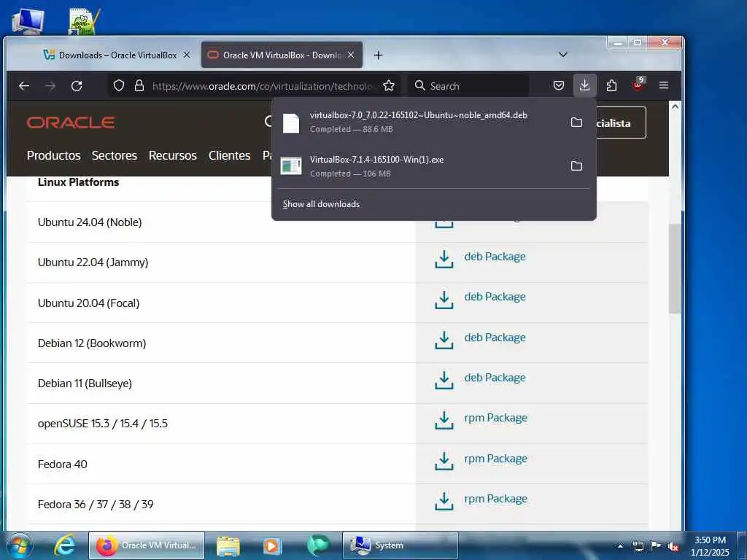Image resolution: width=747 pixels, height=560 pixels.
Task: Click download icon for Fedora 40 row
Action: click(x=444, y=461)
